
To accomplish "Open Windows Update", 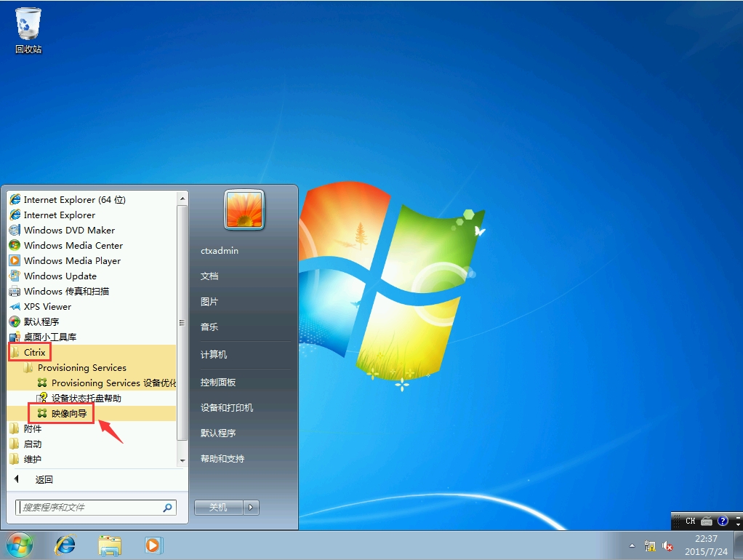I will [x=92, y=276].
